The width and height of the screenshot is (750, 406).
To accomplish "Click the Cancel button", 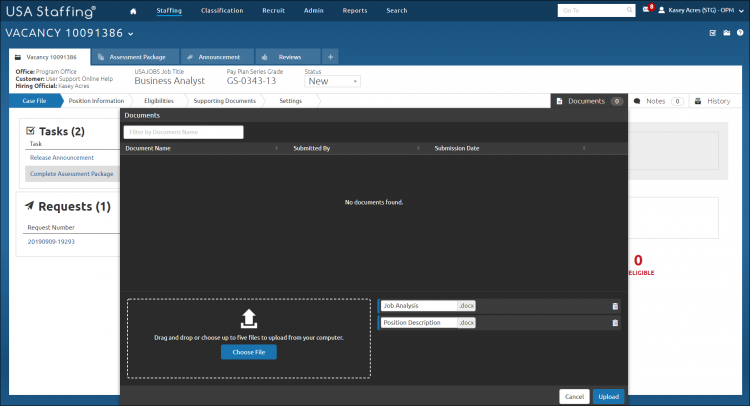I will [x=574, y=396].
